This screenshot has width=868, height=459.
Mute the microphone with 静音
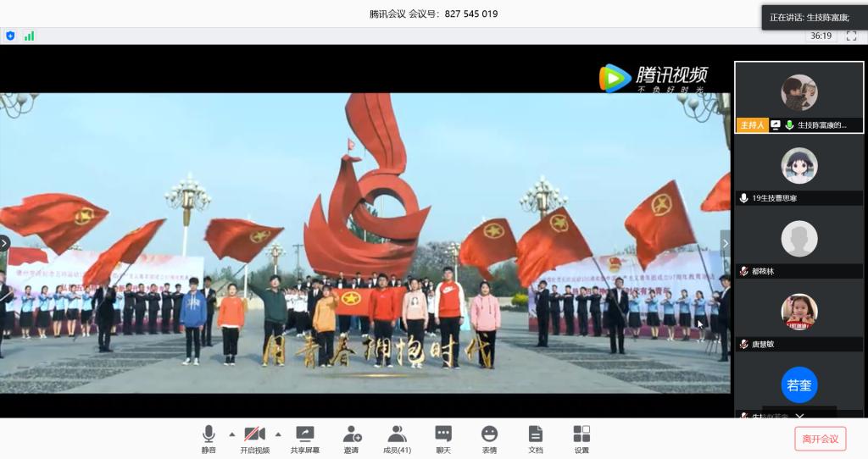click(x=209, y=439)
